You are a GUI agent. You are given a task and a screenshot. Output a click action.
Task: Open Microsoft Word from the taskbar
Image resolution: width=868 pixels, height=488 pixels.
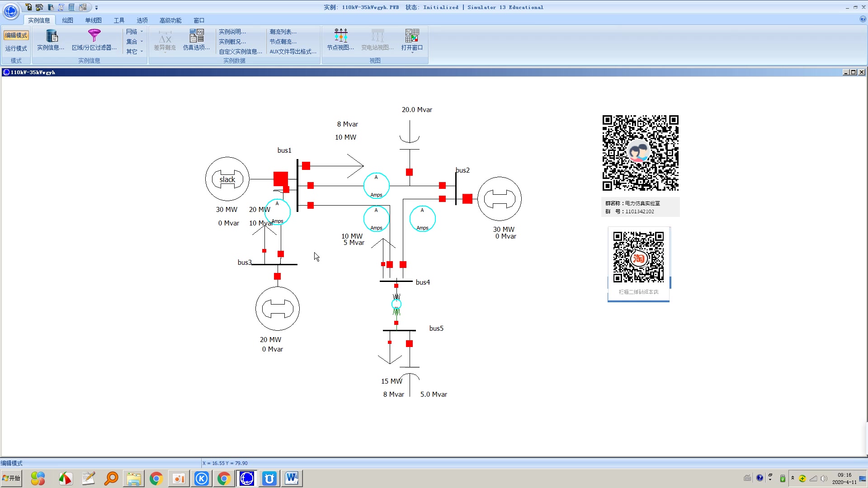292,479
